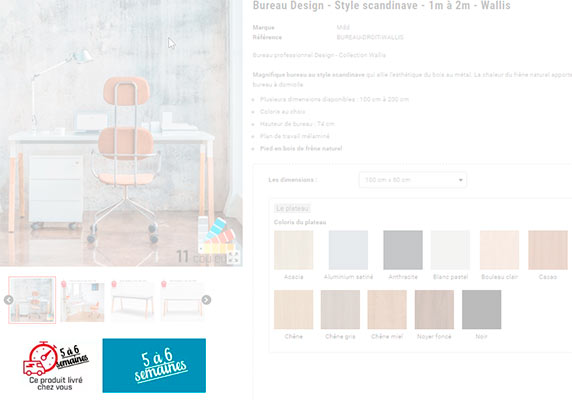Click the color palette fan icon
Viewport: 572px width, 400px height.
tap(218, 235)
